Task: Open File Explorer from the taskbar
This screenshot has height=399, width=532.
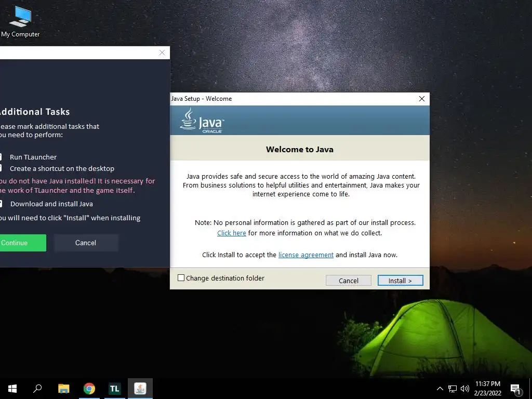Action: 63,389
